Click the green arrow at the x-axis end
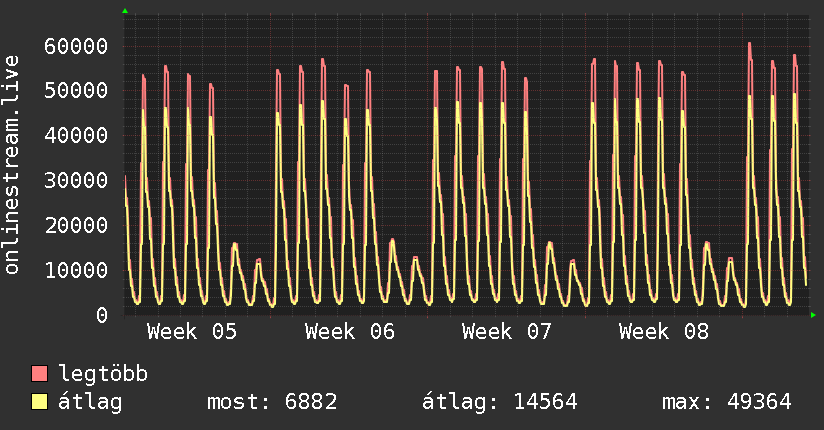824x430 pixels. click(x=813, y=315)
